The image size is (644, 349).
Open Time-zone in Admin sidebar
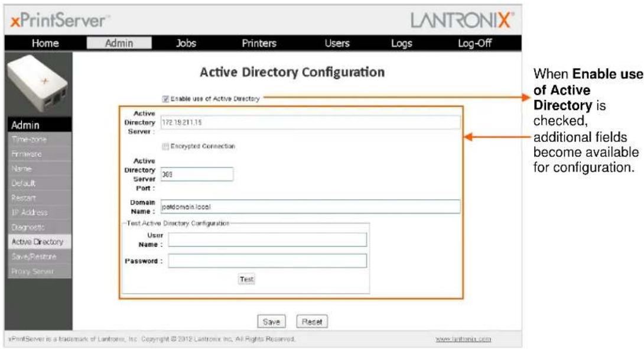pos(40,140)
